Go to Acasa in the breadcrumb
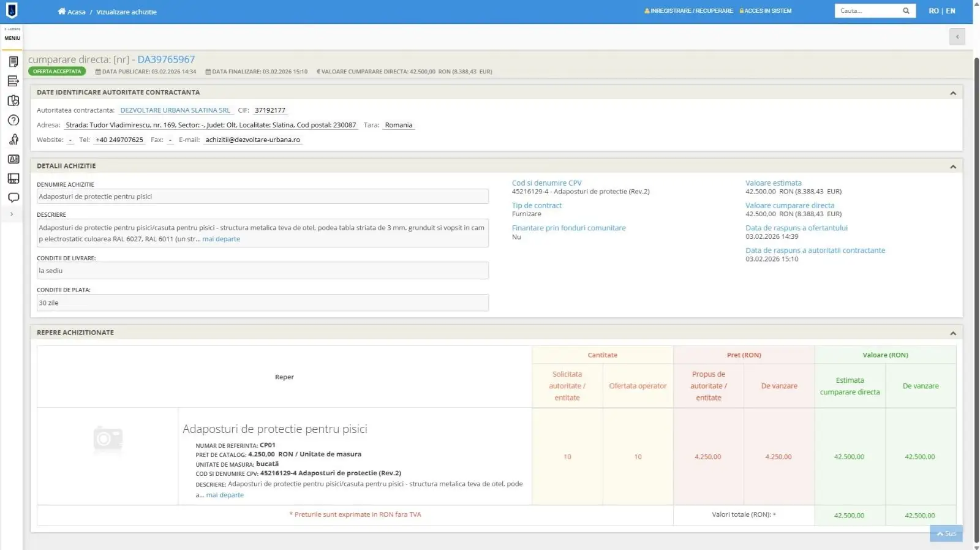 (72, 12)
